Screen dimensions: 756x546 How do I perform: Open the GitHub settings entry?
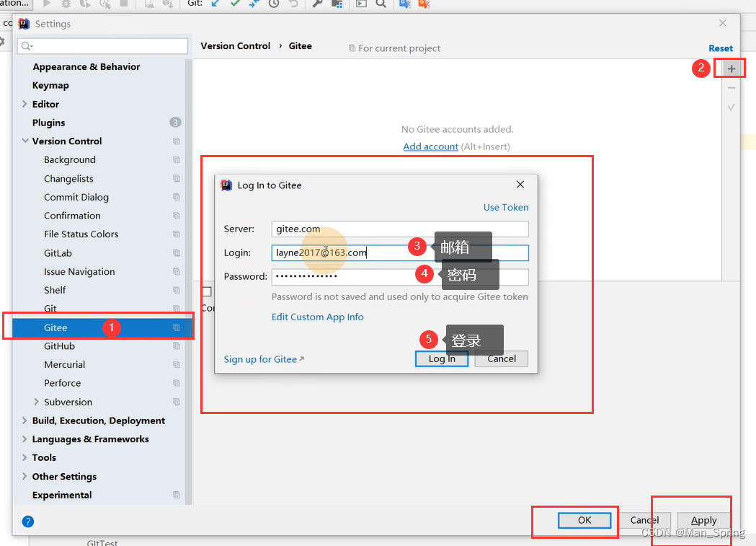coord(59,345)
